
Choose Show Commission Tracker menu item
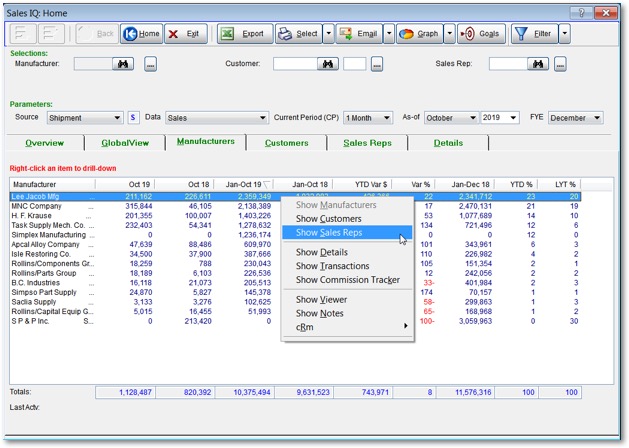347,280
